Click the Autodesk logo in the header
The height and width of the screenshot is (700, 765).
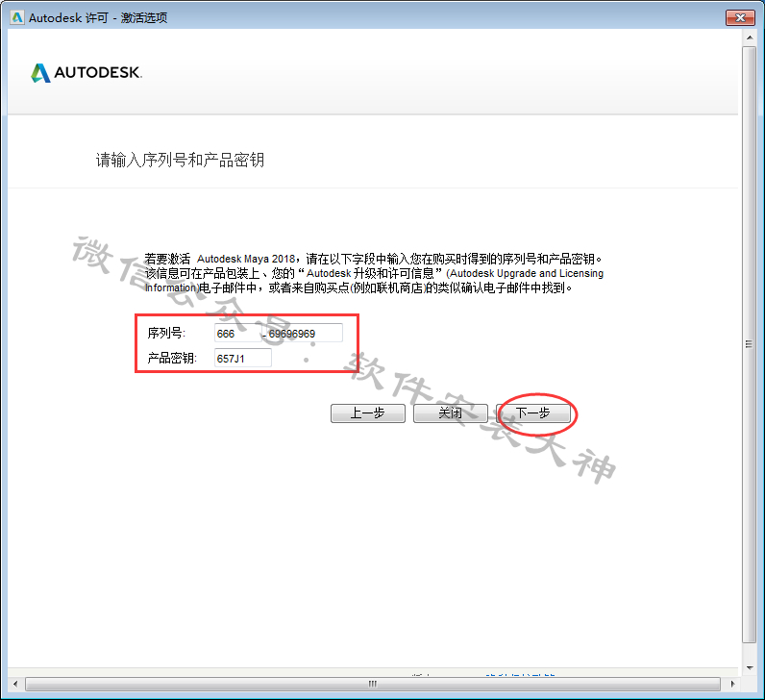(x=86, y=73)
